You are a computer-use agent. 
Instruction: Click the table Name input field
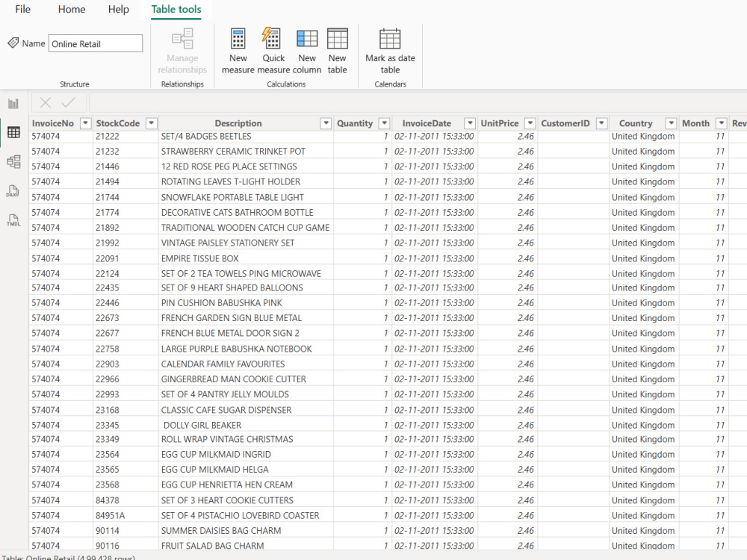point(96,43)
